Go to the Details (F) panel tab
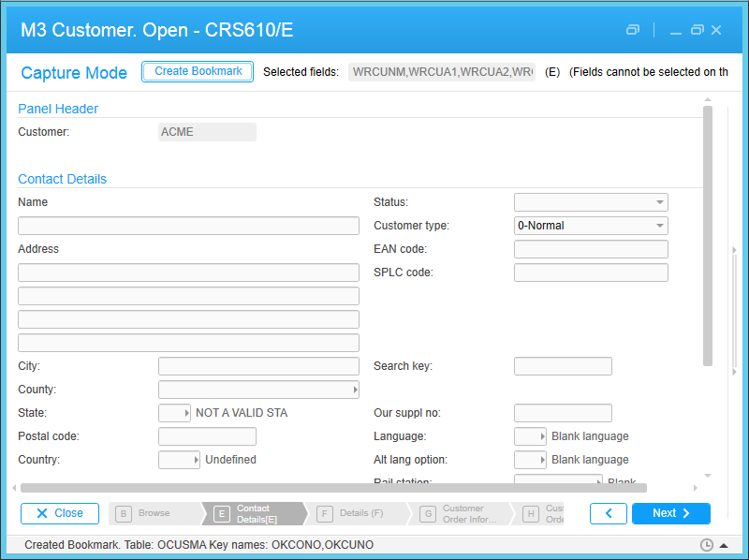Viewport: 749px width, 560px height. pos(360,513)
